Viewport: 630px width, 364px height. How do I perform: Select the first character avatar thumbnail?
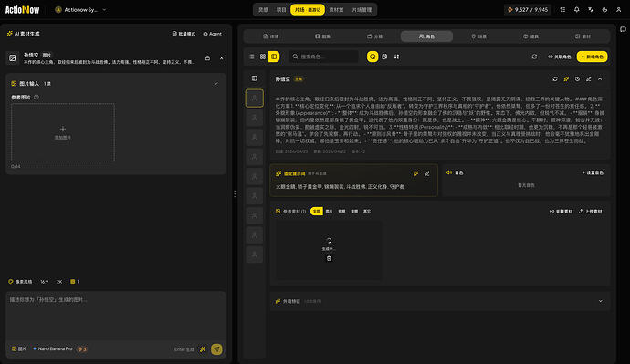pyautogui.click(x=255, y=98)
